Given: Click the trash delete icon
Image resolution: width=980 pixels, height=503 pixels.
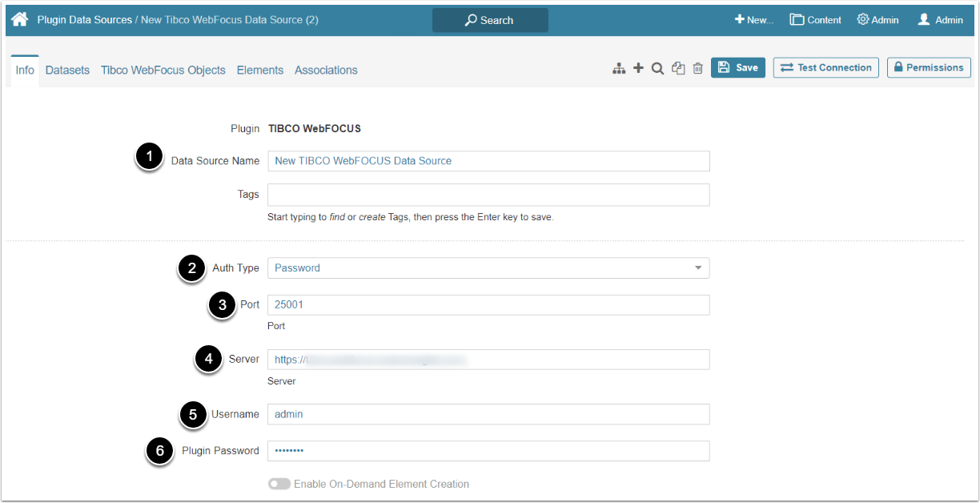Looking at the screenshot, I should 697,68.
